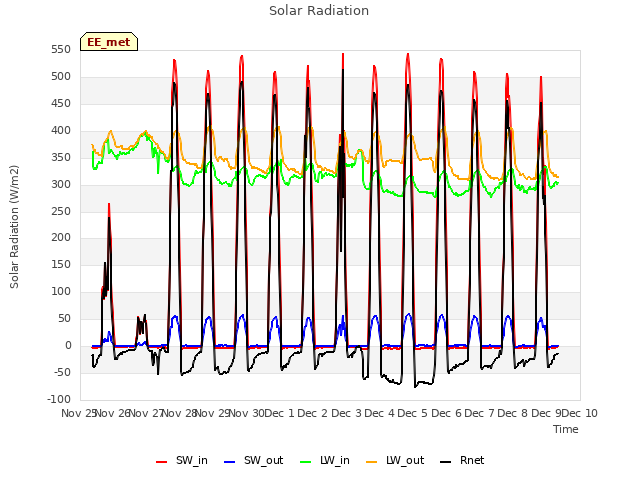
Task: Click the 100 y-axis tick label
Action: (61, 291)
